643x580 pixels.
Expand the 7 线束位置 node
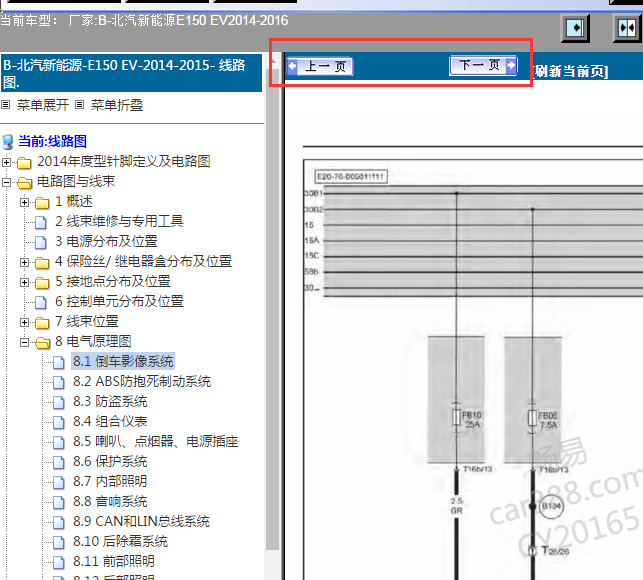24,322
